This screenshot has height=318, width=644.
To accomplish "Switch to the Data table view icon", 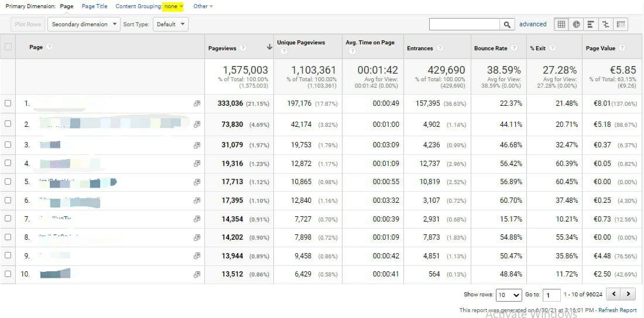I will (x=561, y=25).
